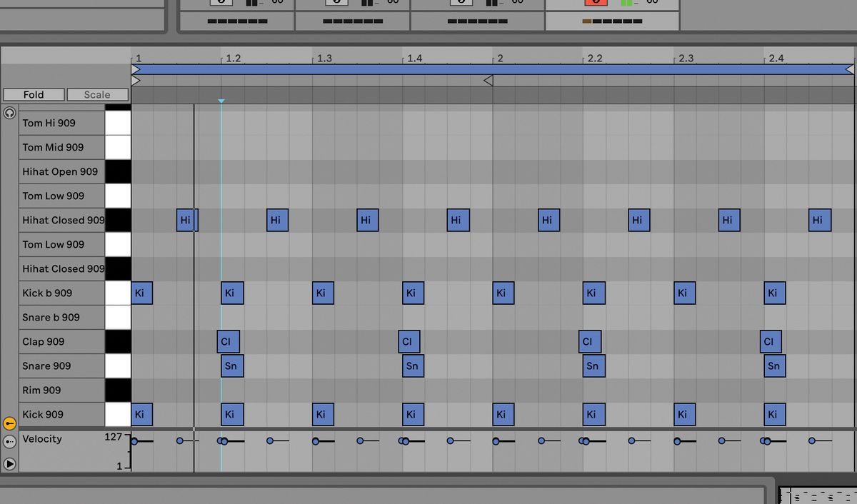
Task: Select the Sn note on the Snare 909 row
Action: pyautogui.click(x=231, y=366)
